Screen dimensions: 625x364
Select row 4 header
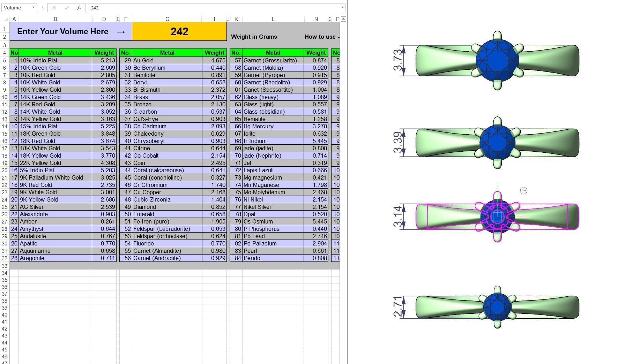point(5,53)
